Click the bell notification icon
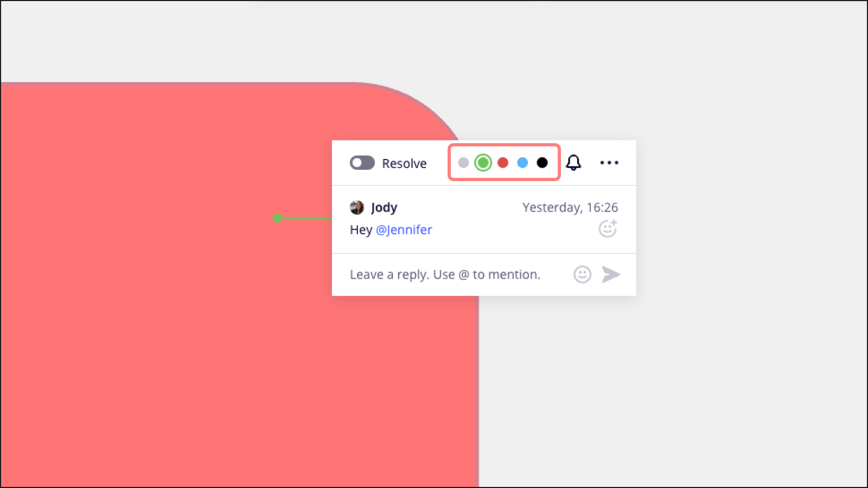The height and width of the screenshot is (488, 868). click(573, 163)
